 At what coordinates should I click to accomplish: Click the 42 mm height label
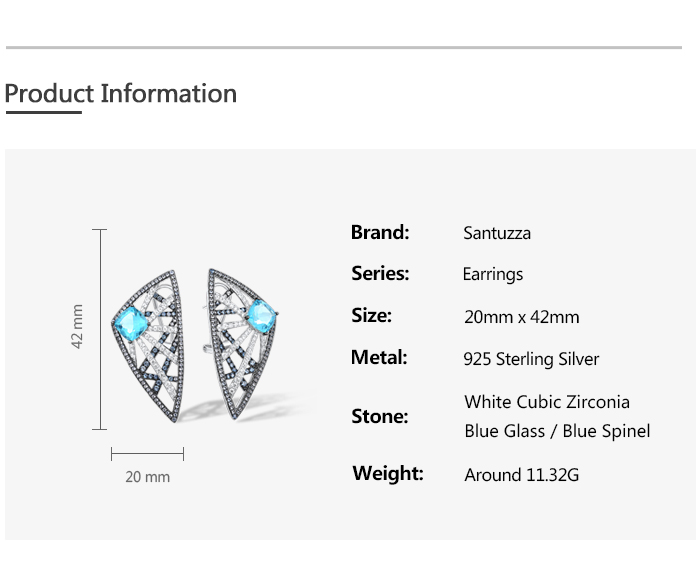78,327
